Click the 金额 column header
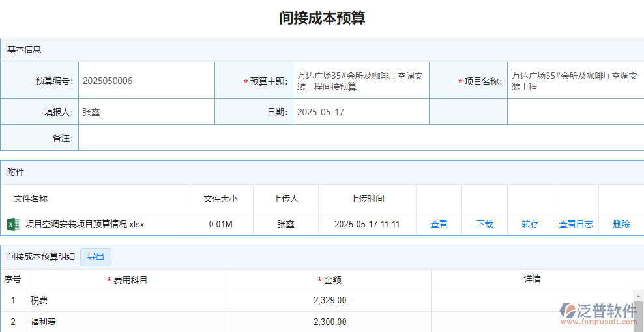 [332, 280]
